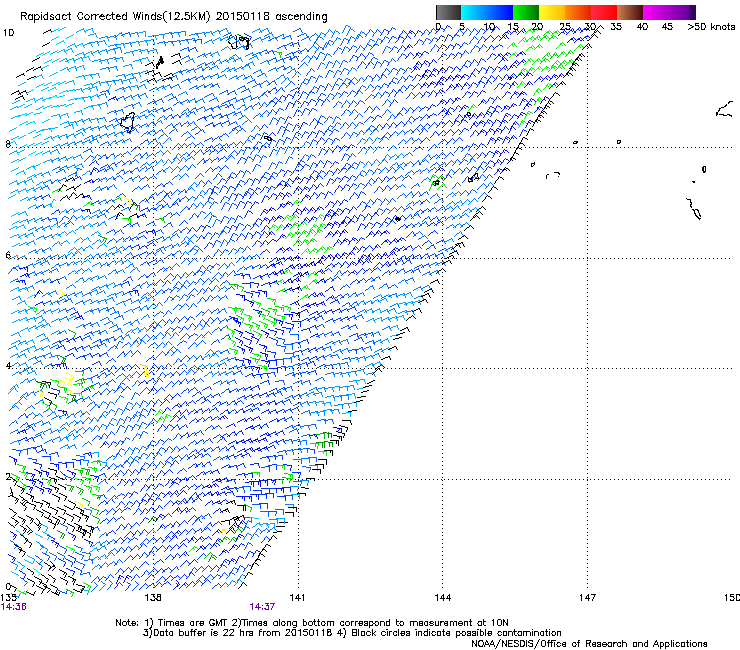Click the gray 0-5 knots color swatch
Screen dimensions: 740x650
pos(448,12)
